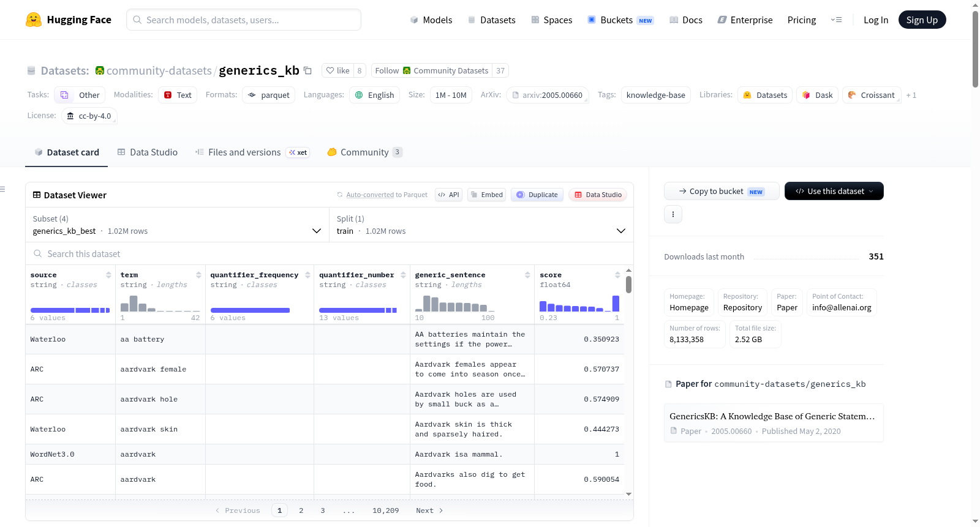
Task: Open the cc-by-4.0 license tag
Action: pyautogui.click(x=89, y=116)
